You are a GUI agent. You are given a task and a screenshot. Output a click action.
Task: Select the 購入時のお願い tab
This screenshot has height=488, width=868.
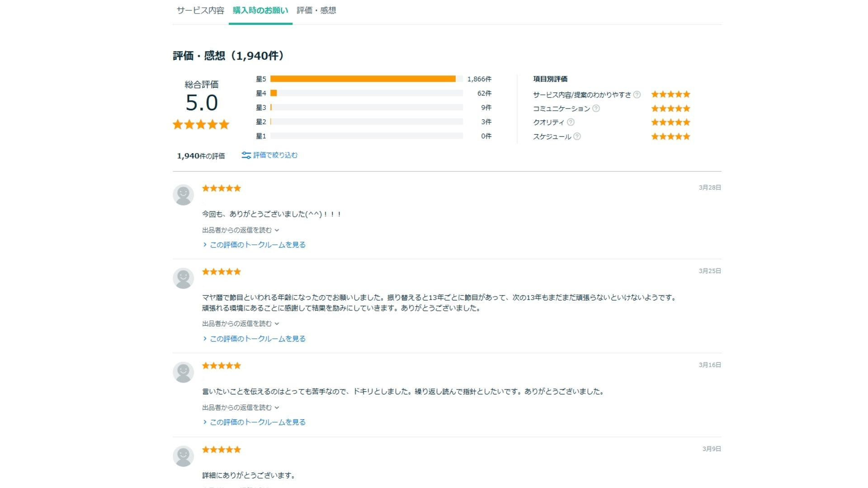260,10
